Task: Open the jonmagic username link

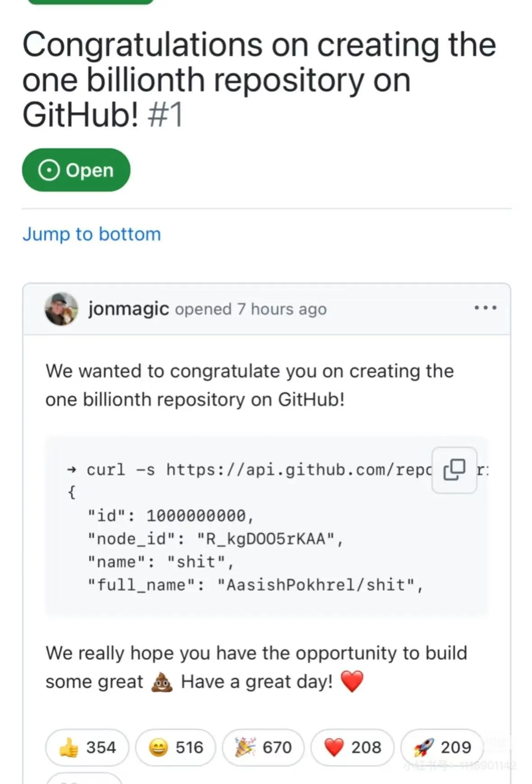Action: coord(128,309)
